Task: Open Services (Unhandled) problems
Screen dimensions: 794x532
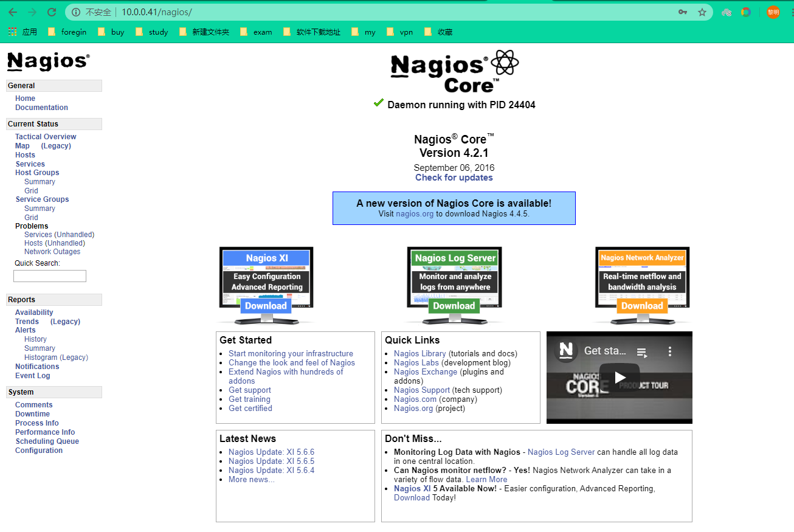Action: point(59,235)
